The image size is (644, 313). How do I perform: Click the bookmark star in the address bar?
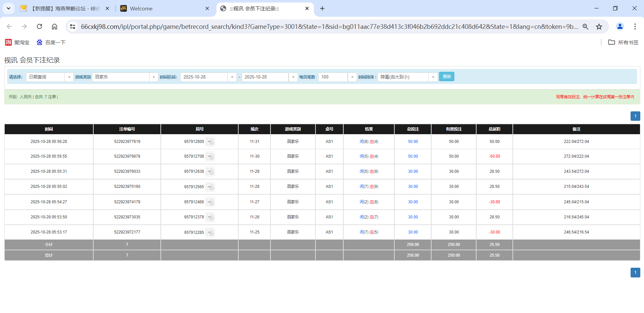point(599,27)
